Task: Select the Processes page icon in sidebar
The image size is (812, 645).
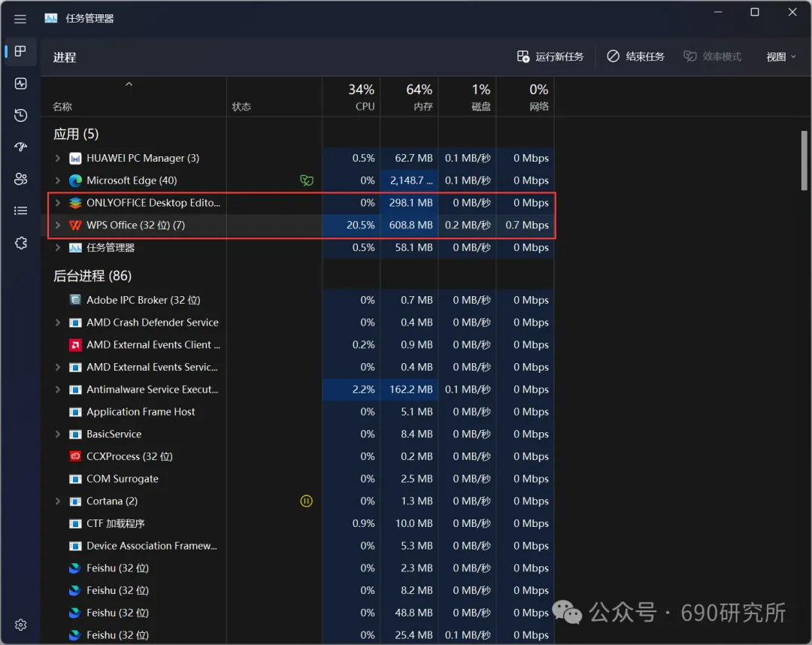Action: pyautogui.click(x=20, y=51)
